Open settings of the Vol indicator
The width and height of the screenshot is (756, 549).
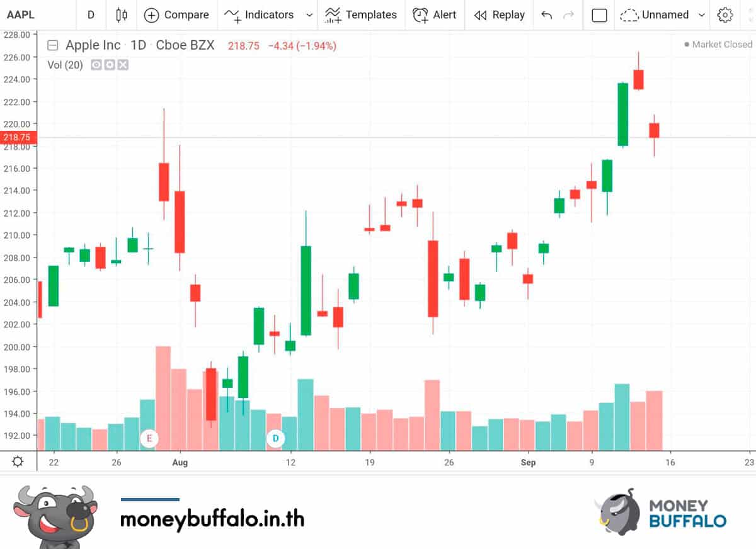(110, 64)
